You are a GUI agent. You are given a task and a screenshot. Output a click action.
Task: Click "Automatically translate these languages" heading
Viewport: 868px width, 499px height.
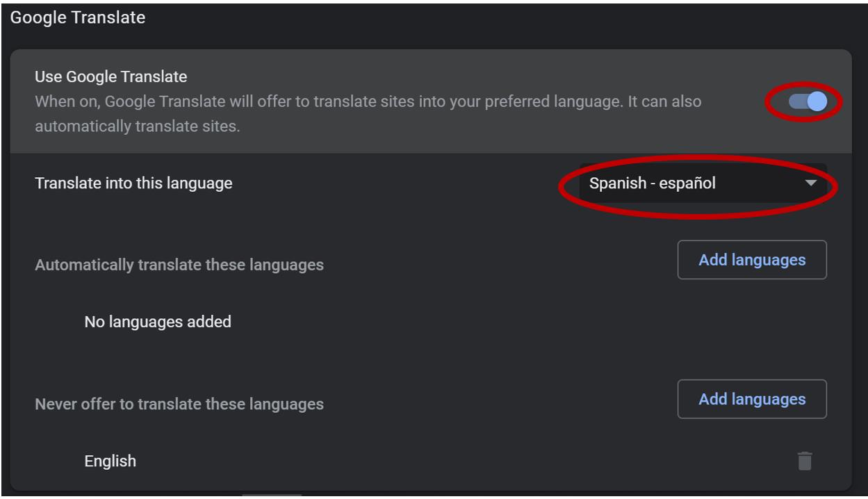click(179, 265)
